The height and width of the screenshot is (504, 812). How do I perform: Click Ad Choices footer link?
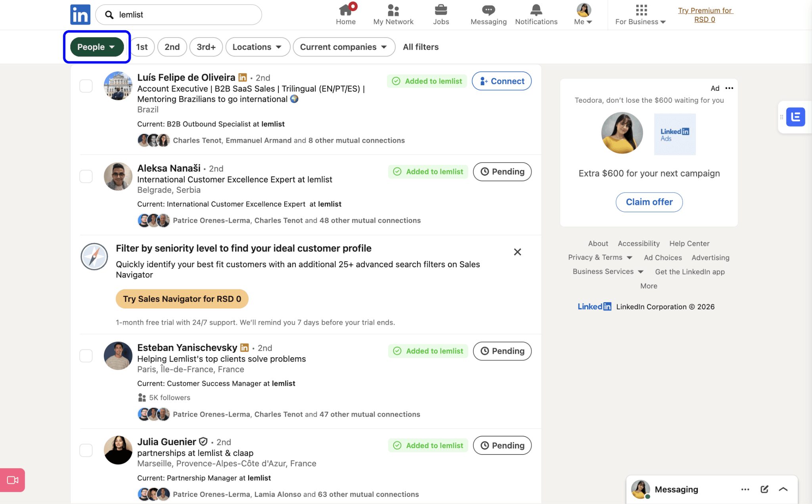click(663, 257)
